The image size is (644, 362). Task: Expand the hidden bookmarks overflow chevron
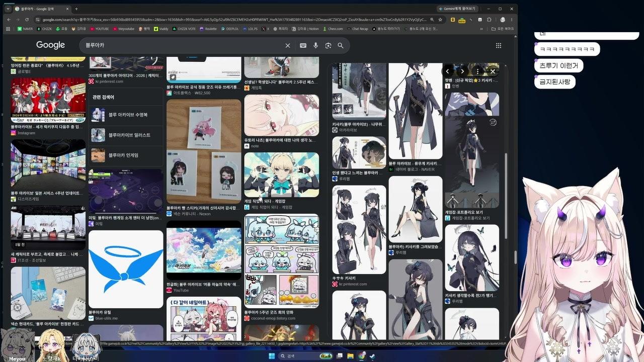[480, 29]
